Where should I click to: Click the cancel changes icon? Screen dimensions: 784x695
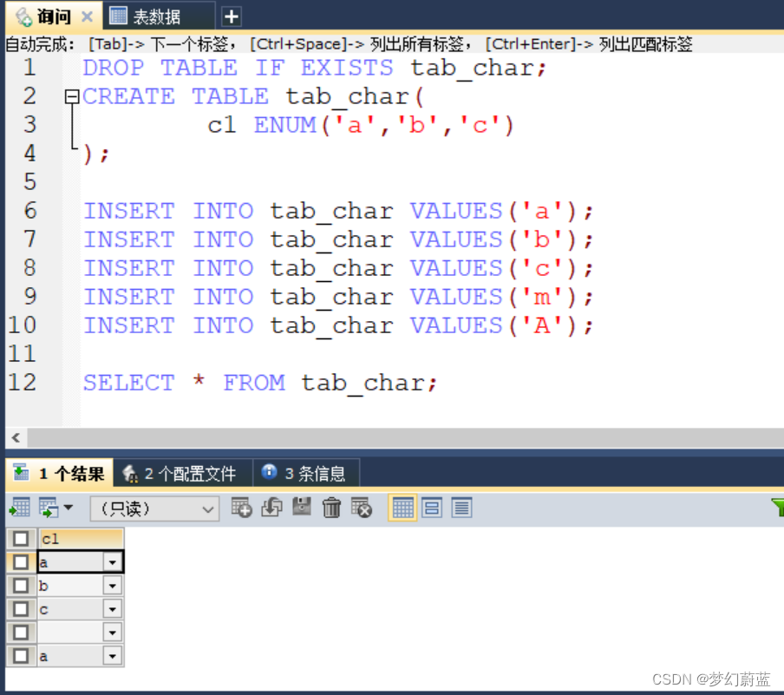click(x=362, y=508)
